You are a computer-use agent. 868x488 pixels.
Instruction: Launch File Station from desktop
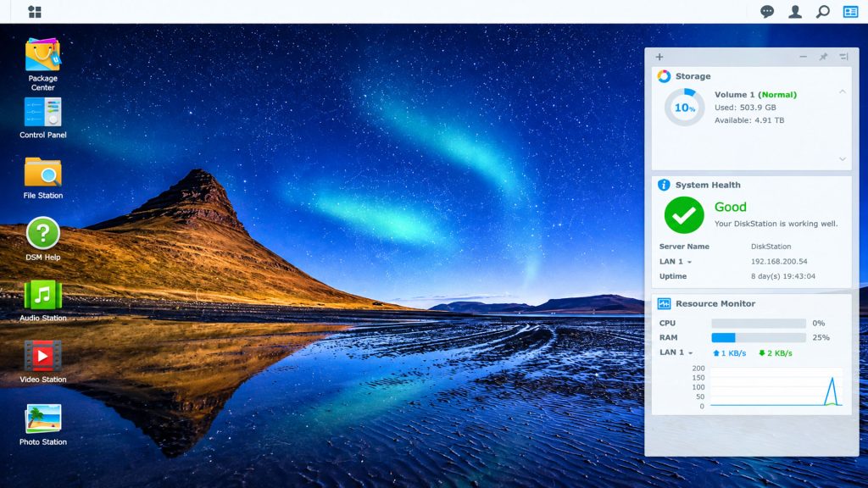tap(42, 178)
